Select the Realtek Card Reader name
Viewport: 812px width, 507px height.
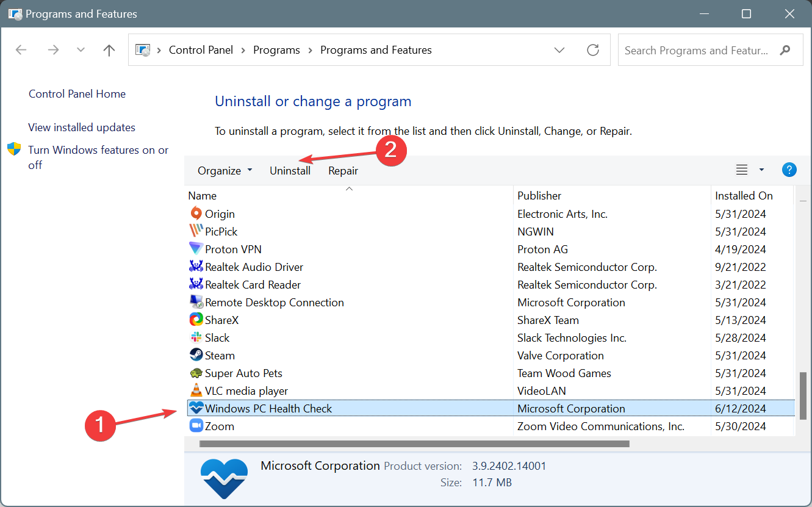[x=253, y=284]
